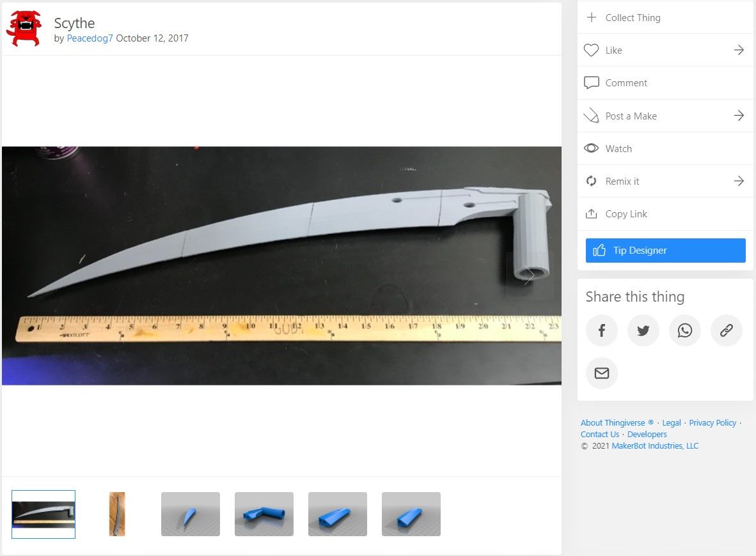
Task: Click the Comment speech bubble icon
Action: pyautogui.click(x=592, y=83)
